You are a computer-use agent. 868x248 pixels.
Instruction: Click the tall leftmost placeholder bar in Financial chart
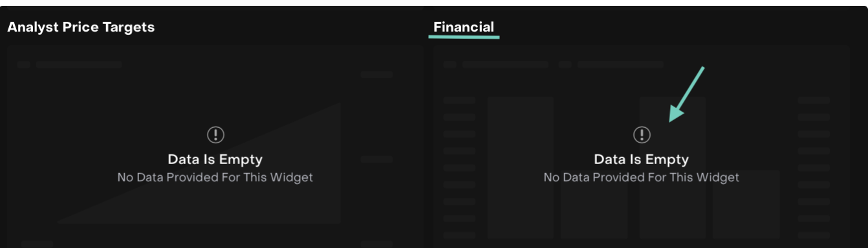521,168
